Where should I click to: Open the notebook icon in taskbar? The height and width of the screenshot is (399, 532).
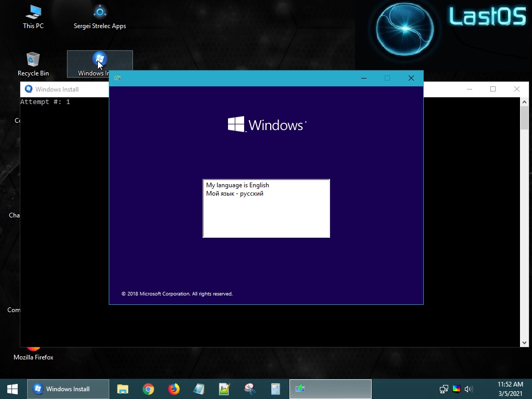point(199,389)
